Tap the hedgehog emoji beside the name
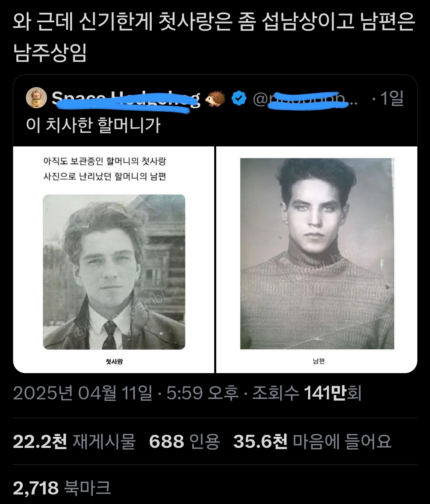430x504 pixels. (215, 98)
